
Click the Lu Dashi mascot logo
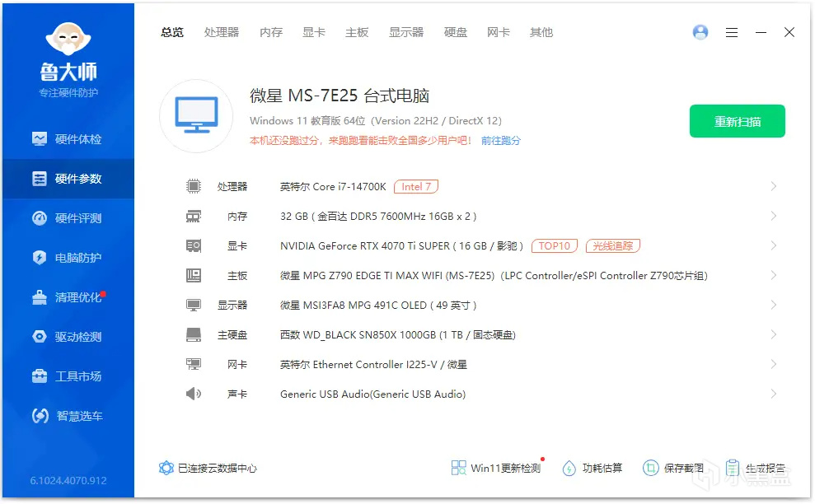point(68,39)
